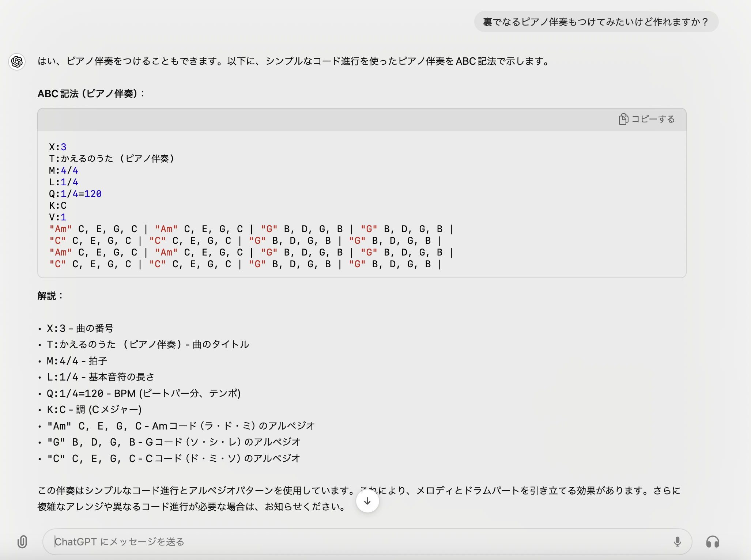The image size is (751, 560).
Task: Click the microphone icon inside the message bar
Action: [x=678, y=542]
